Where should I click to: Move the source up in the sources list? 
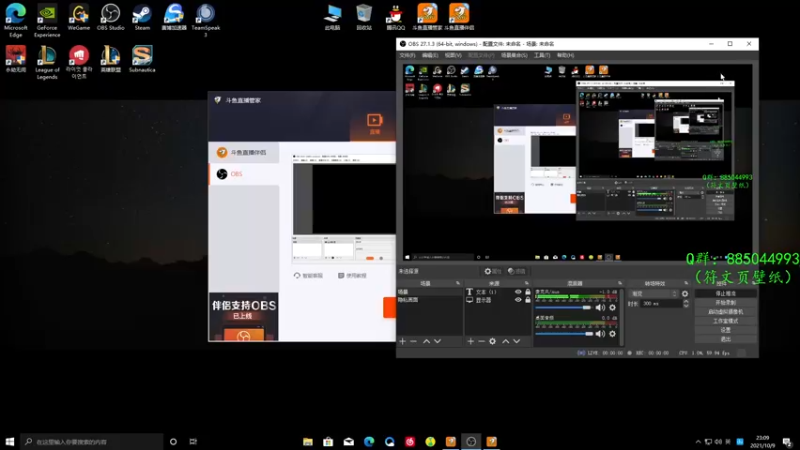(x=506, y=341)
